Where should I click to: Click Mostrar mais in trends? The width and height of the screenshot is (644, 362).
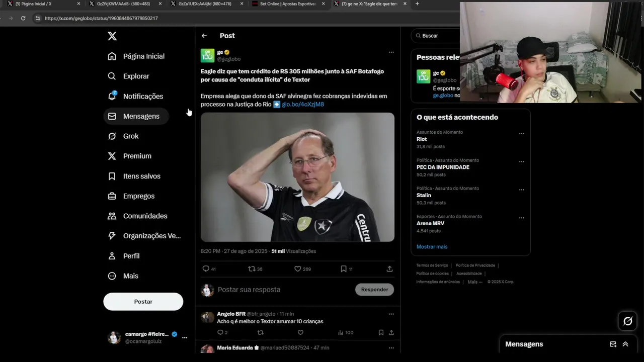click(x=432, y=247)
